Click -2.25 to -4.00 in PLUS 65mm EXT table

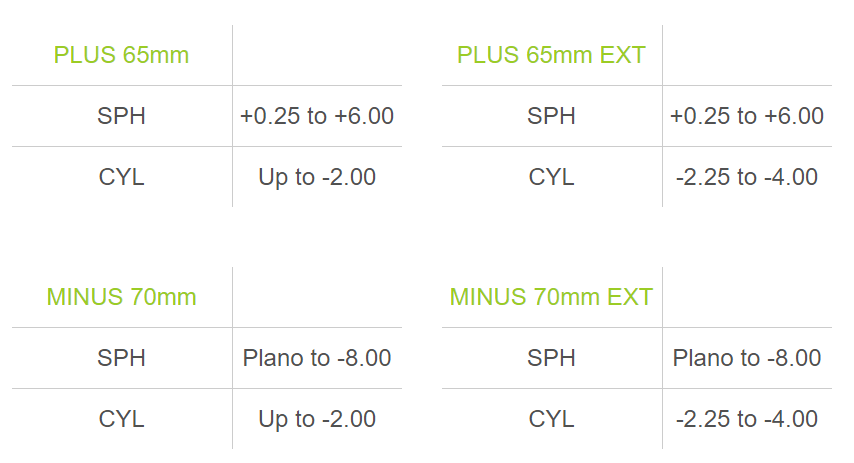[747, 177]
